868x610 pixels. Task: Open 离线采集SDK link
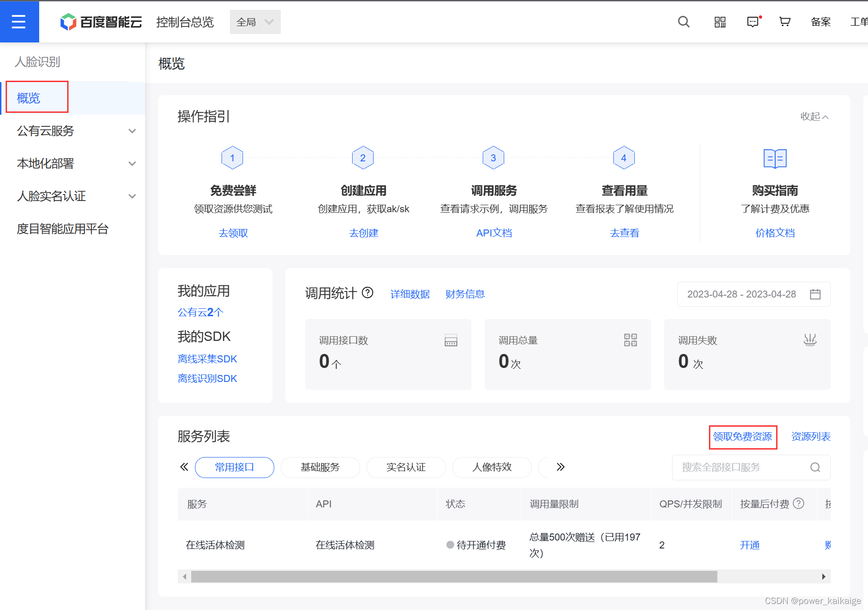207,359
